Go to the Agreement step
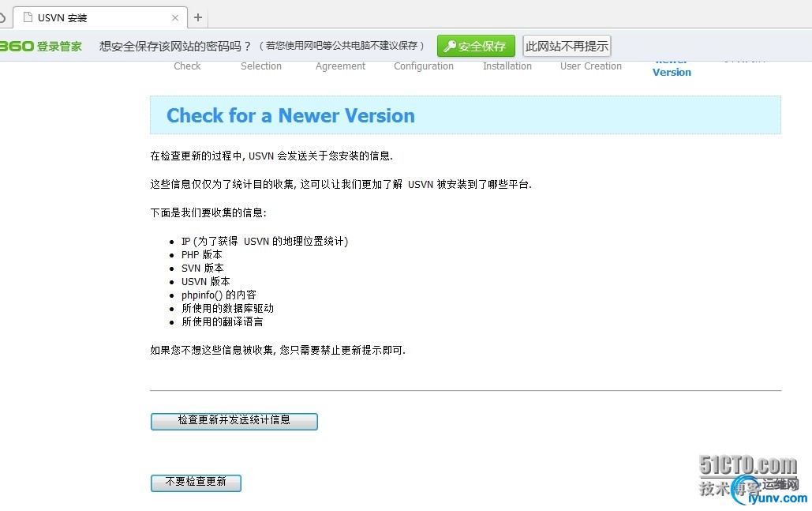Image resolution: width=812 pixels, height=511 pixels. tap(340, 66)
